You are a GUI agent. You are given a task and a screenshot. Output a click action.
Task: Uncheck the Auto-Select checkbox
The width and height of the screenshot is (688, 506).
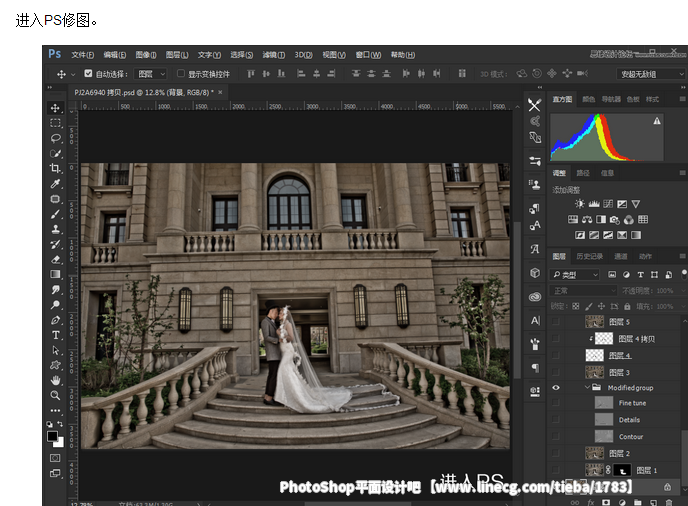click(88, 73)
